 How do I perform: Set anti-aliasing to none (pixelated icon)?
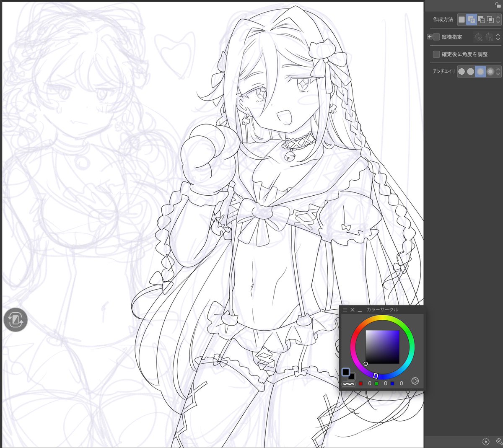tap(462, 72)
